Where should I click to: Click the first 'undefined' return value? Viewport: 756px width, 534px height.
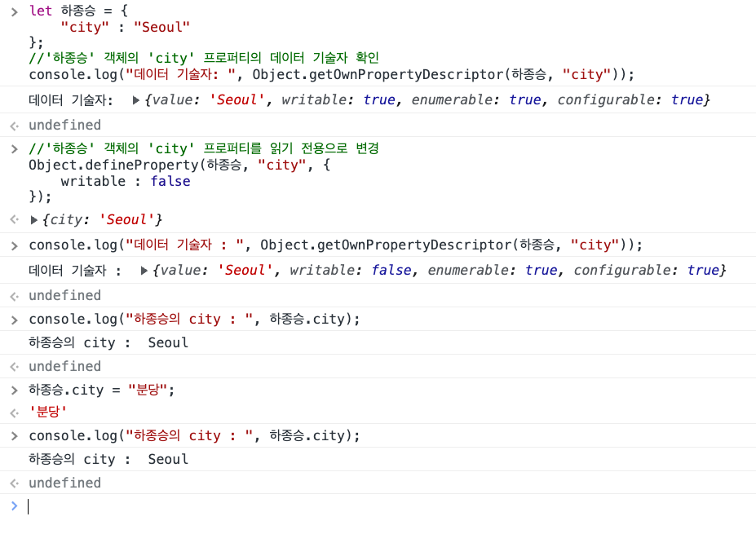click(65, 126)
